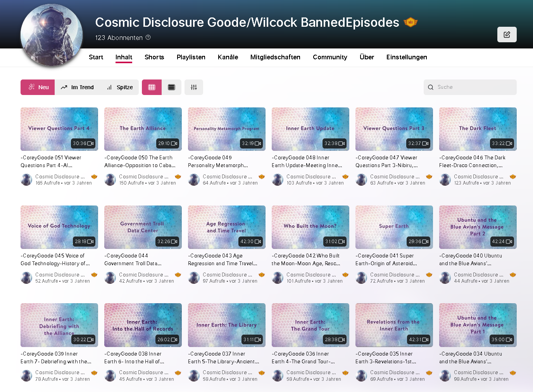The width and height of the screenshot is (533, 392).
Task: Open the Kanäle tab
Action: 228,57
